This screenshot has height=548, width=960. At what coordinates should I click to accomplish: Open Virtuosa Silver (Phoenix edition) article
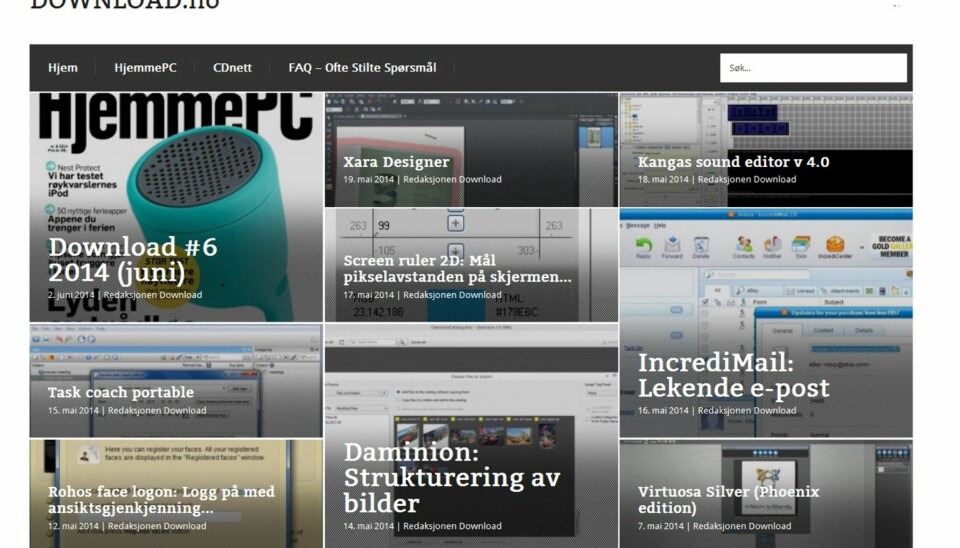coord(729,500)
